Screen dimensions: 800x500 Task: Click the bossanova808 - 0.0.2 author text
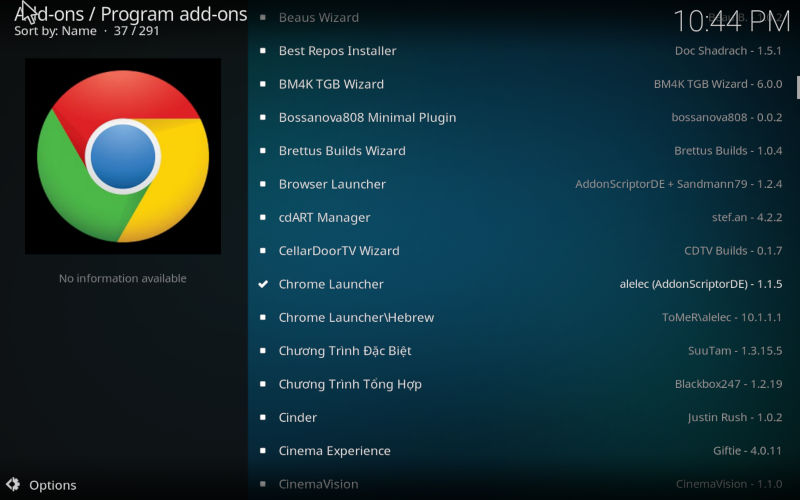tap(727, 117)
